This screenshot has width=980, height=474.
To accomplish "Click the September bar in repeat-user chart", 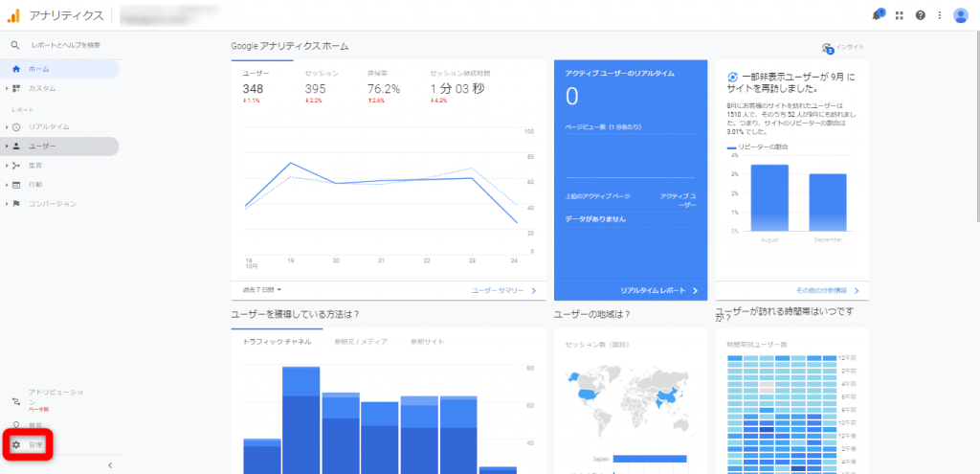I will [x=828, y=203].
